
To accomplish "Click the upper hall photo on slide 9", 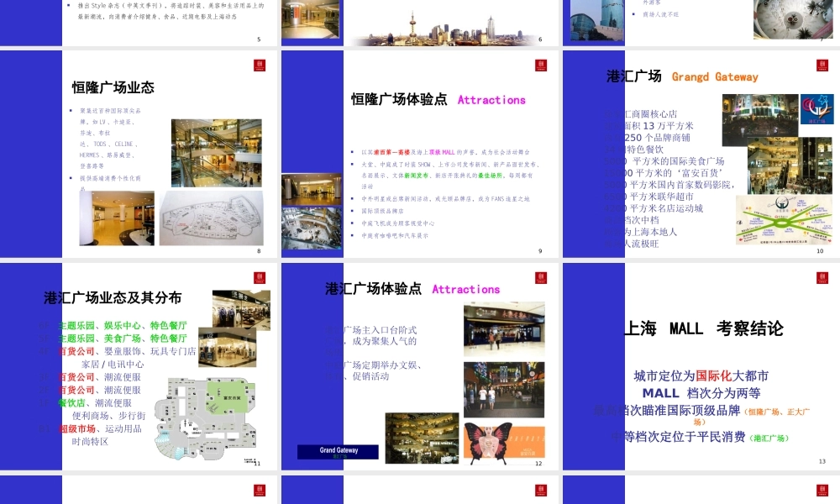I will coord(312,189).
